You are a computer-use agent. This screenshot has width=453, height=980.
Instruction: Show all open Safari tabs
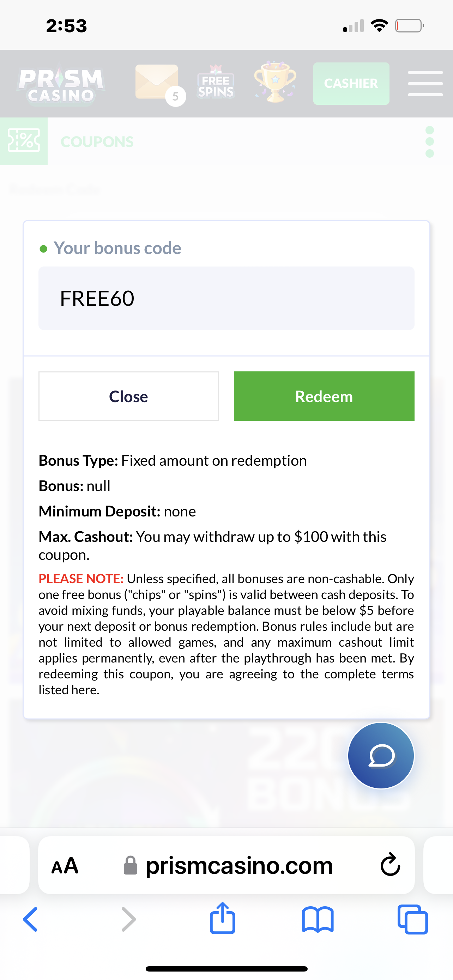[x=412, y=919]
